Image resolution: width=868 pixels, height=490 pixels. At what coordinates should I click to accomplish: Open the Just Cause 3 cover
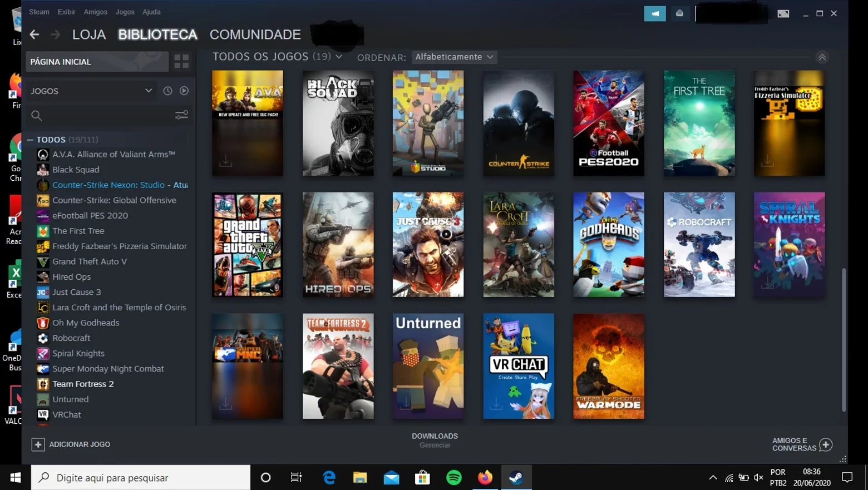[x=428, y=245]
